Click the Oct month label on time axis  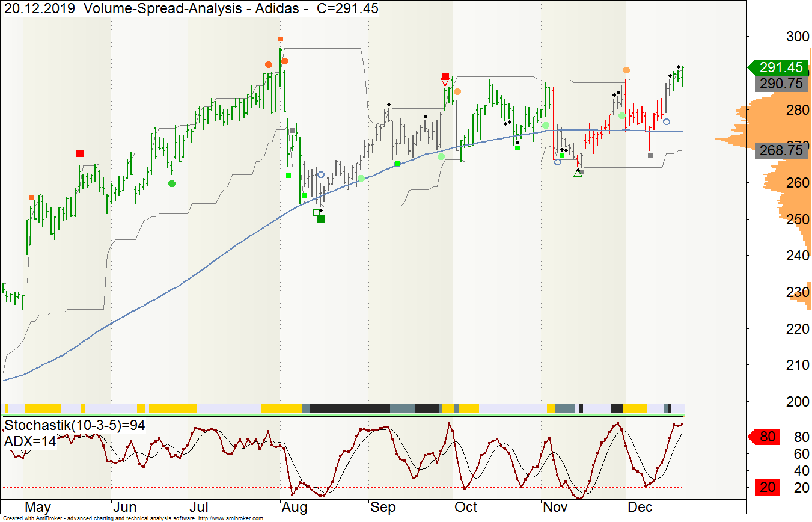(466, 507)
